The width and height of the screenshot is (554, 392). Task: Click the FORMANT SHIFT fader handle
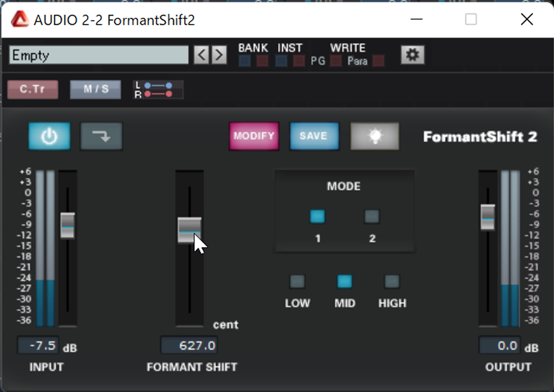tap(190, 230)
